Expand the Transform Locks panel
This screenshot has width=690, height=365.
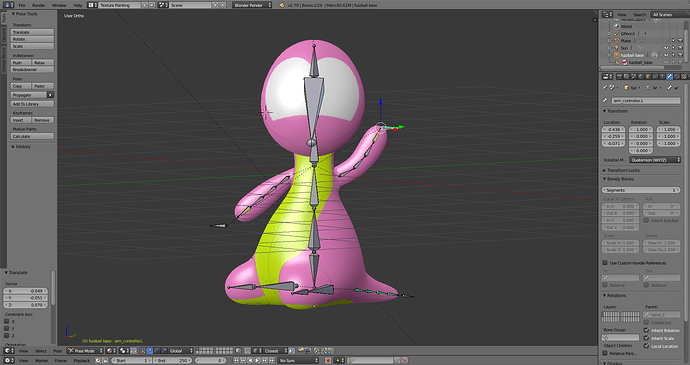click(x=605, y=170)
